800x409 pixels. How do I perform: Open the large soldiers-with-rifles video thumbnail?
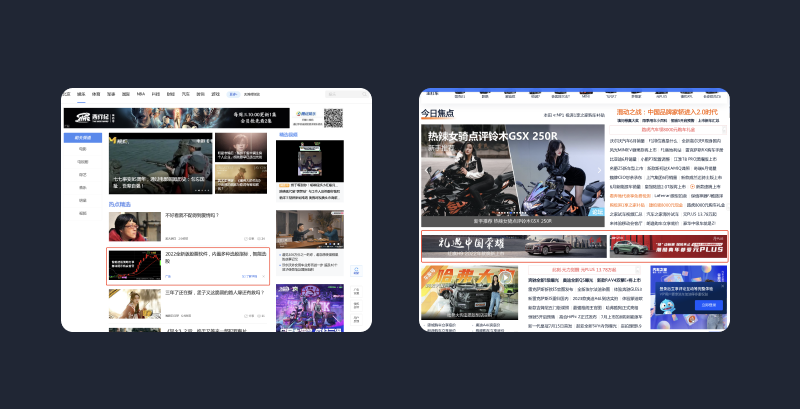click(161, 163)
